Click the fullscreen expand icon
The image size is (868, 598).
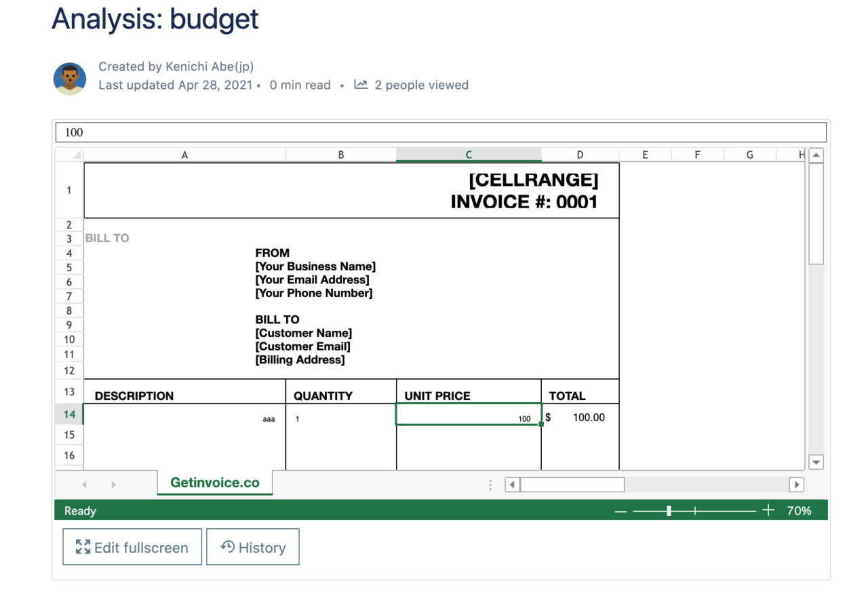[x=82, y=546]
